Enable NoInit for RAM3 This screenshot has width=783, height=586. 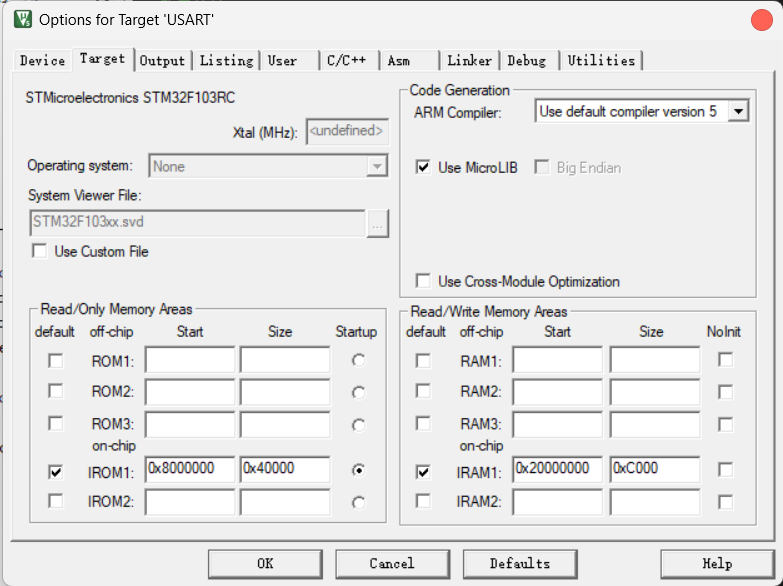tap(725, 425)
